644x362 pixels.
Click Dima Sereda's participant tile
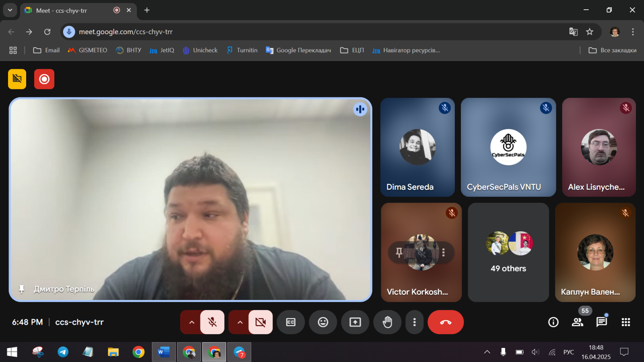coord(417,147)
